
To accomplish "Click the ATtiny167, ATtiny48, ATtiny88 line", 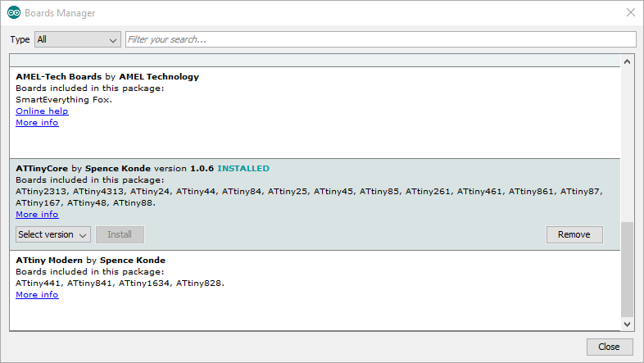I will point(85,203).
